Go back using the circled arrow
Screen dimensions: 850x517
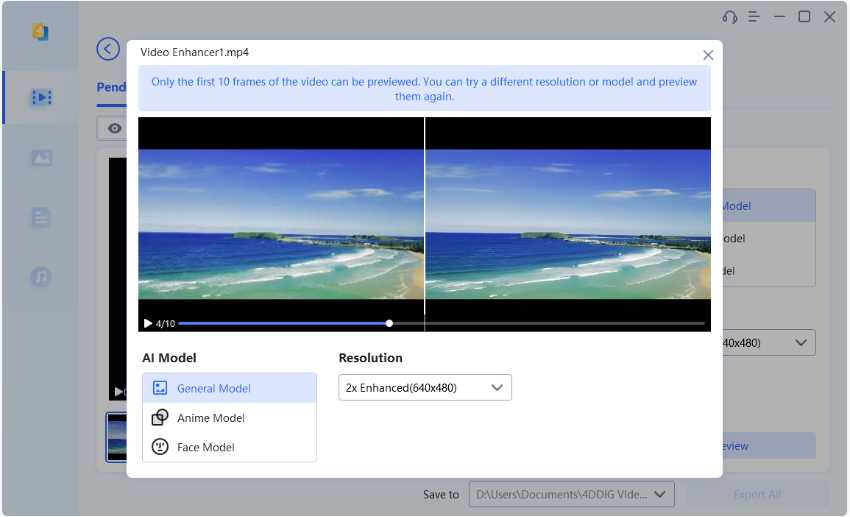108,49
